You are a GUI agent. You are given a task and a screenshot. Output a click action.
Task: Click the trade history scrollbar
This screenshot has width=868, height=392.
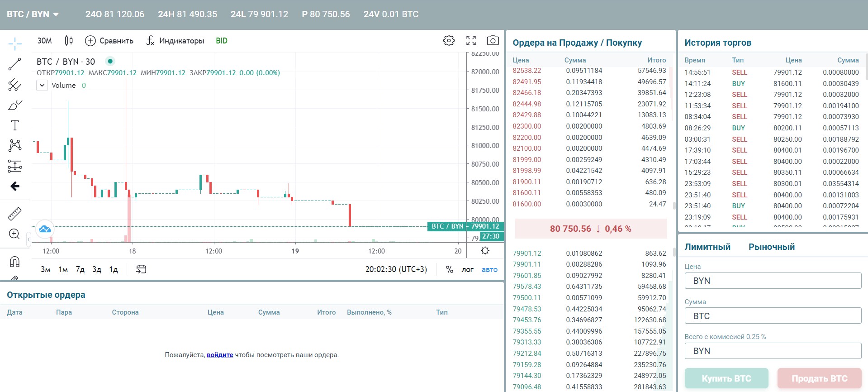866,67
